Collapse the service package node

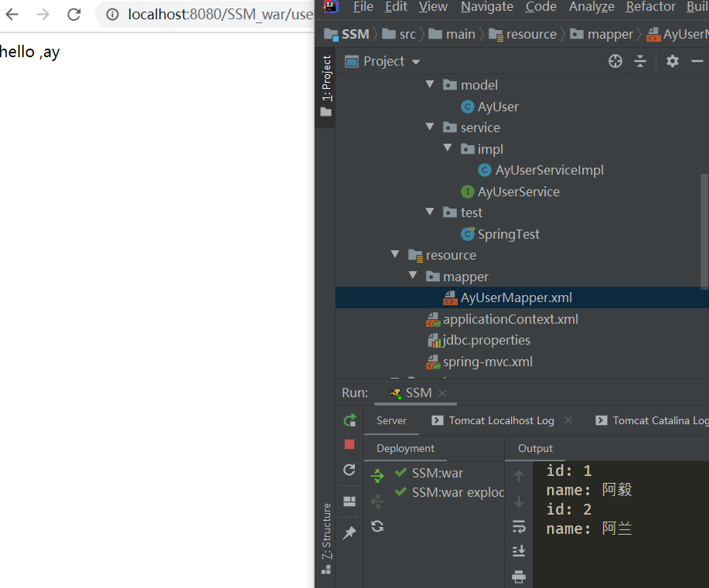(x=430, y=127)
